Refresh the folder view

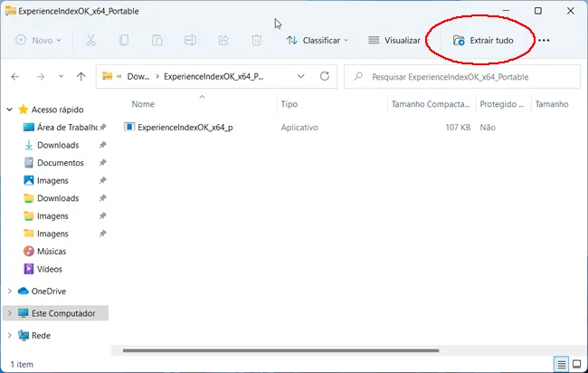coord(325,77)
